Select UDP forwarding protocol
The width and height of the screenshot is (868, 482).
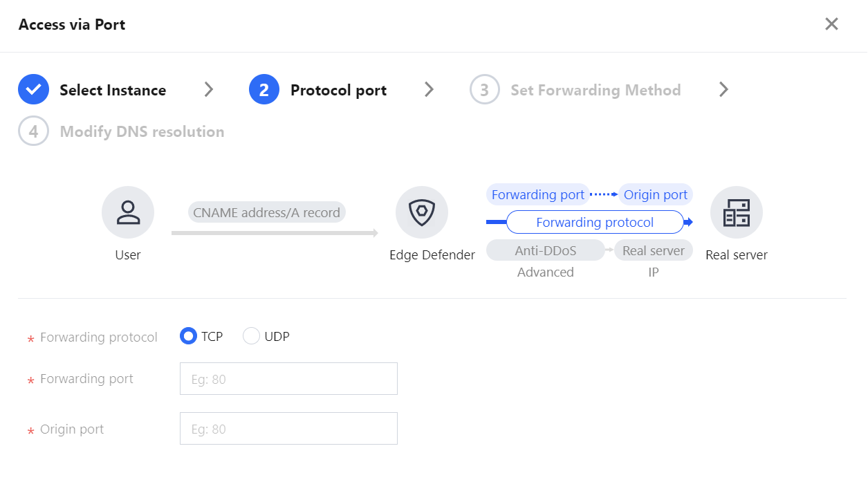251,337
